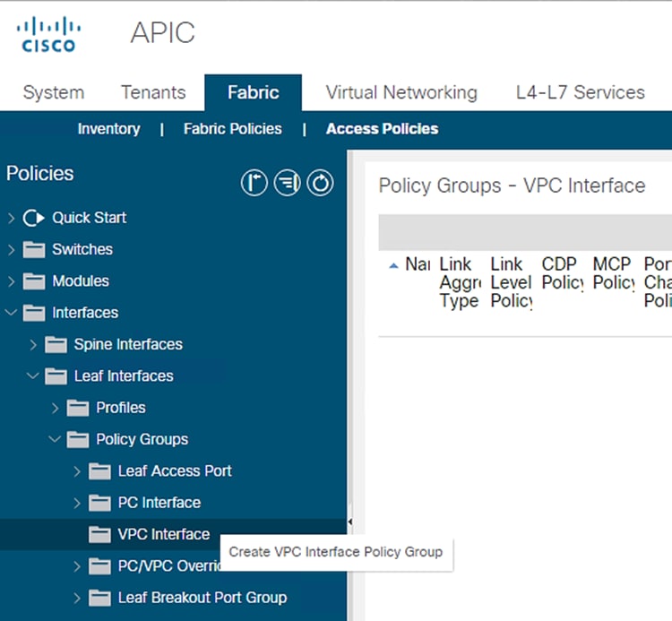Image resolution: width=672 pixels, height=621 pixels.
Task: Open the Tenants tab
Action: 153,92
